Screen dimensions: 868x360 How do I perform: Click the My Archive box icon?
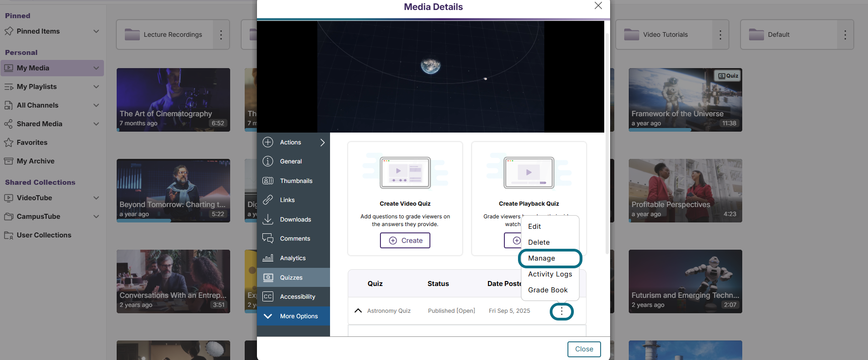[9, 161]
